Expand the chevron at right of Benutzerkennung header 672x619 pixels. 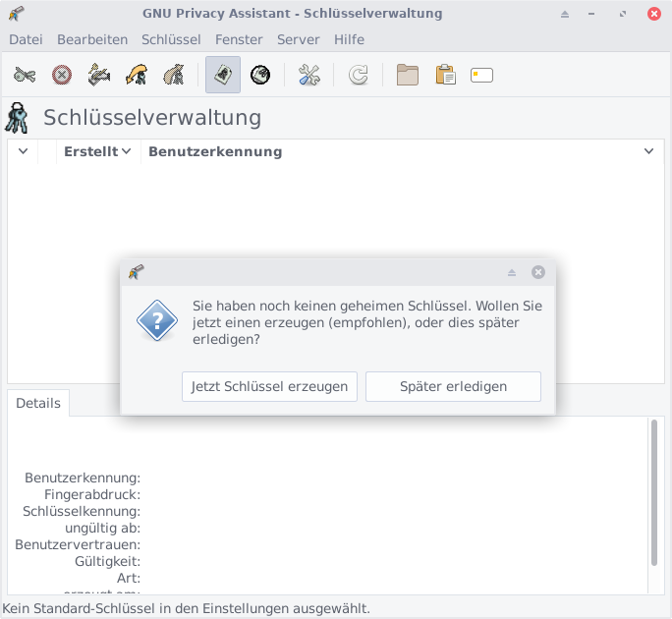[x=648, y=151]
